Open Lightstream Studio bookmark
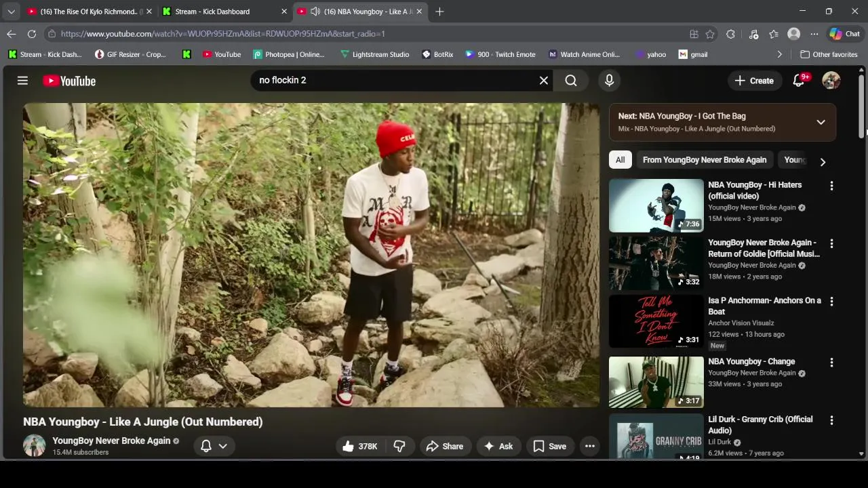Viewport: 868px width, 488px height. tap(374, 54)
